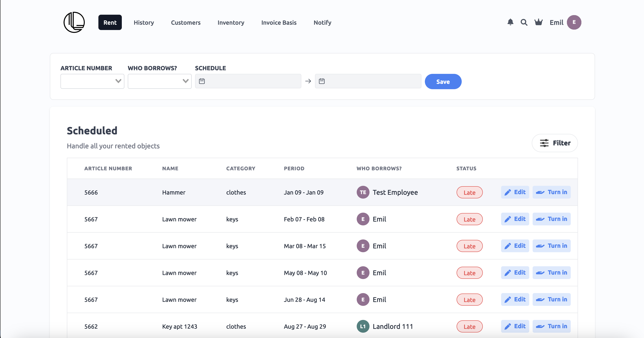644x338 pixels.
Task: Edit Lawn mower Feb 07 rental
Action: point(515,219)
